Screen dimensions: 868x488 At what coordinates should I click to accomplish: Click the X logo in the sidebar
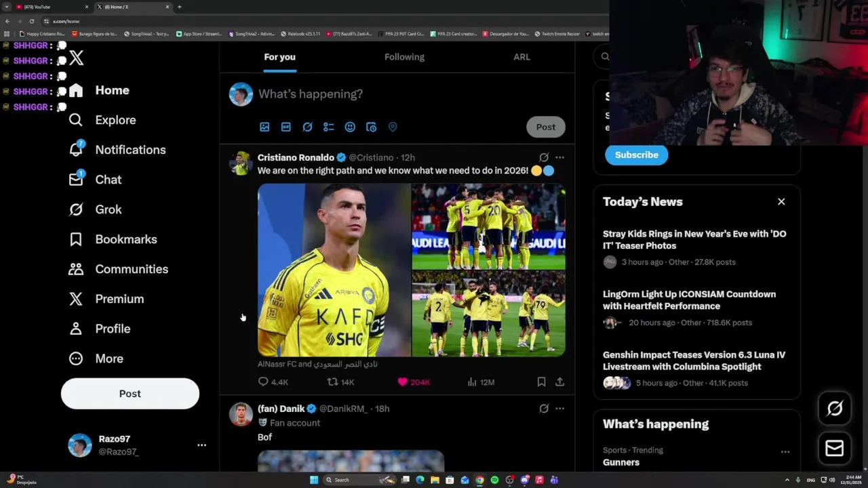pos(77,58)
